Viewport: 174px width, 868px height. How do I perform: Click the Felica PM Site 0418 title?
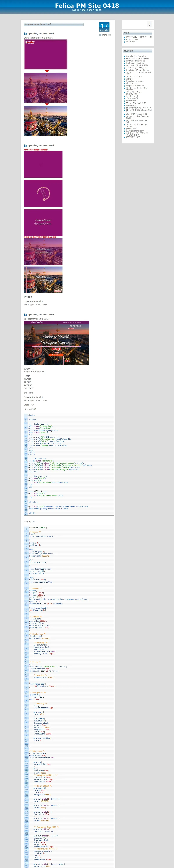point(87,6)
